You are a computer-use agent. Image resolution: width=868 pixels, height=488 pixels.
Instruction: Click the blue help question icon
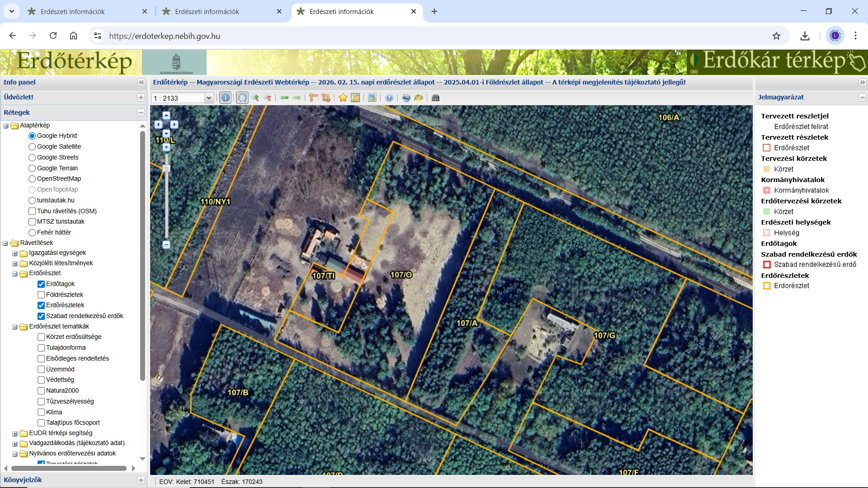pyautogui.click(x=389, y=98)
